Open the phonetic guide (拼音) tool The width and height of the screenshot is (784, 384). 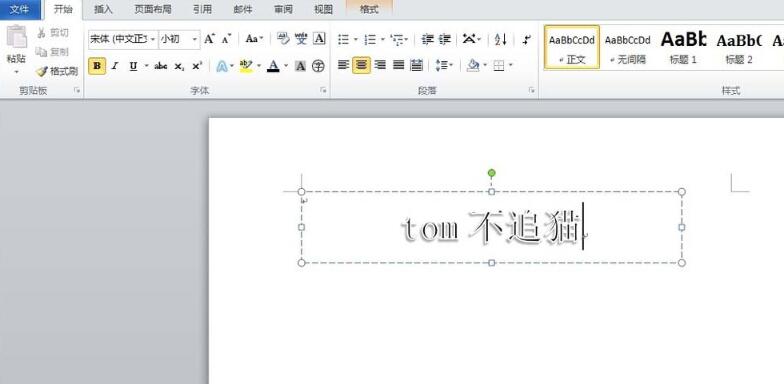[301, 38]
